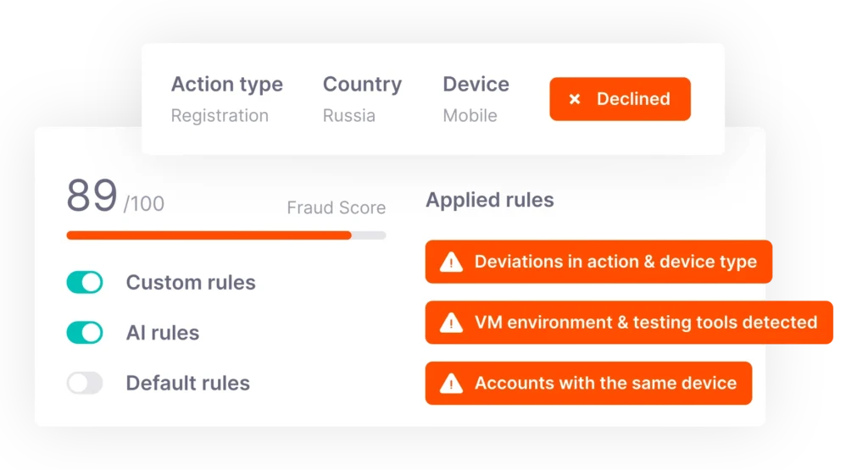The image size is (868, 470).
Task: Click the Russia country value
Action: click(x=348, y=116)
